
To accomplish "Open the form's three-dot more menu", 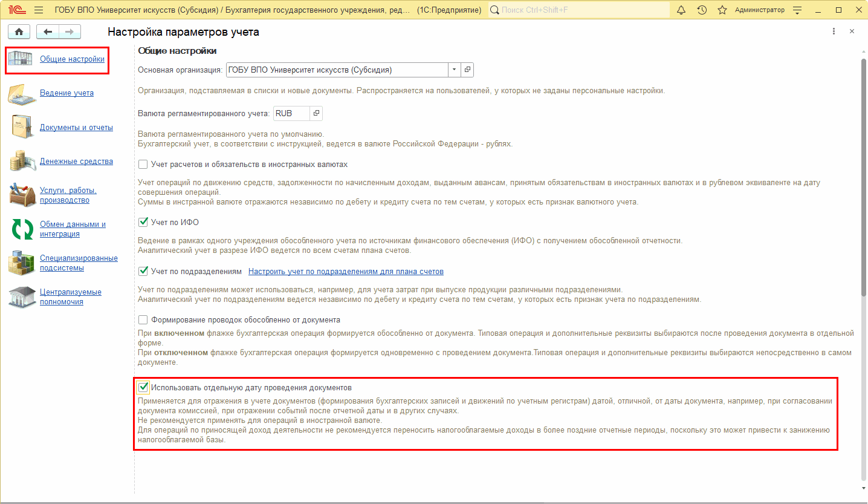I will pyautogui.click(x=834, y=31).
